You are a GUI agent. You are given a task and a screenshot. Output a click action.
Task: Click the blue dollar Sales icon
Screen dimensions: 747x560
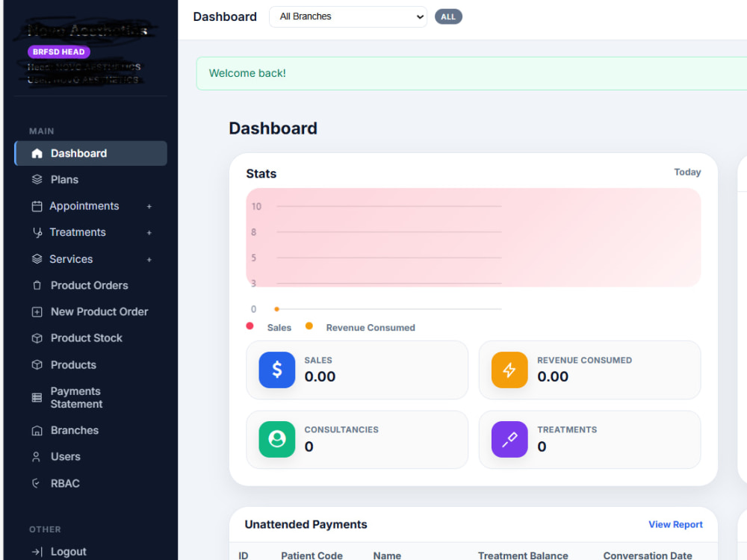[x=277, y=370]
